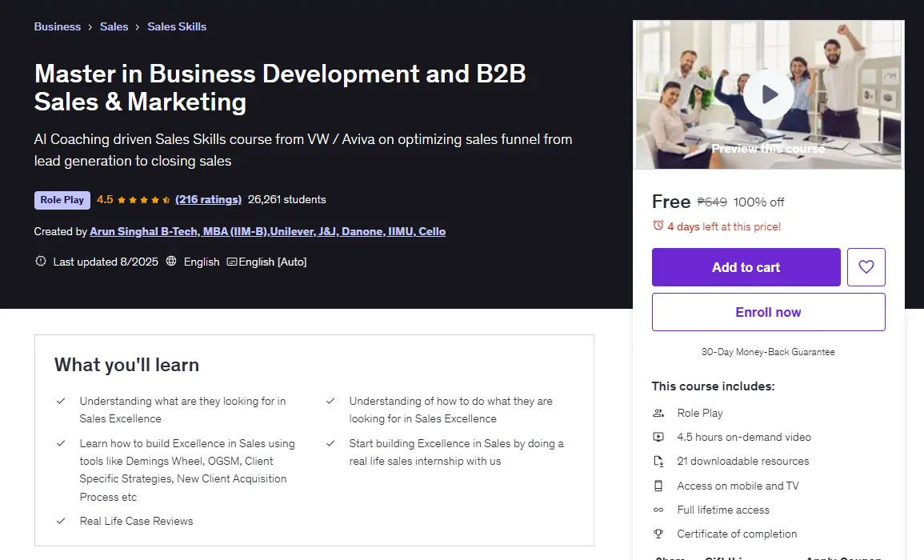Open the Sales breadcrumb link
Screen dimensions: 924x560
click(x=114, y=26)
